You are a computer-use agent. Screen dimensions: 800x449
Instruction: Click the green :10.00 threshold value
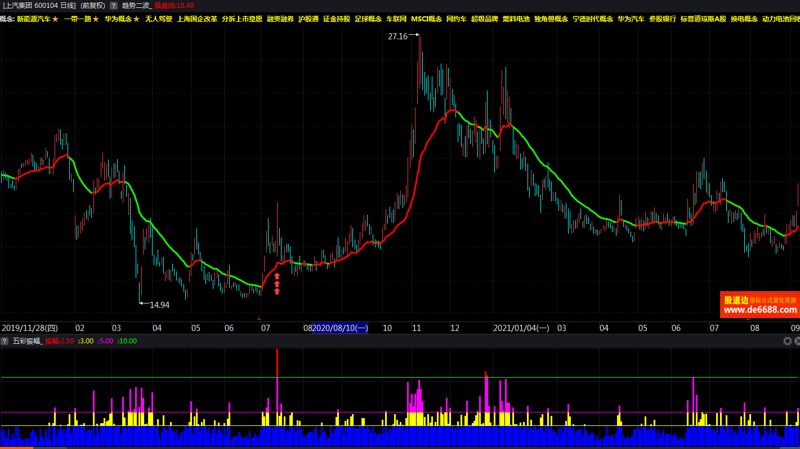(127, 341)
